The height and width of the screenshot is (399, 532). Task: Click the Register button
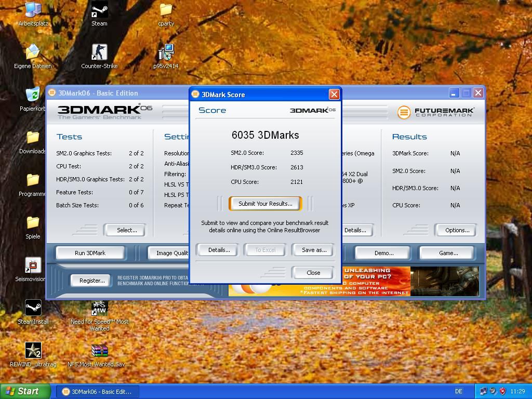(92, 281)
